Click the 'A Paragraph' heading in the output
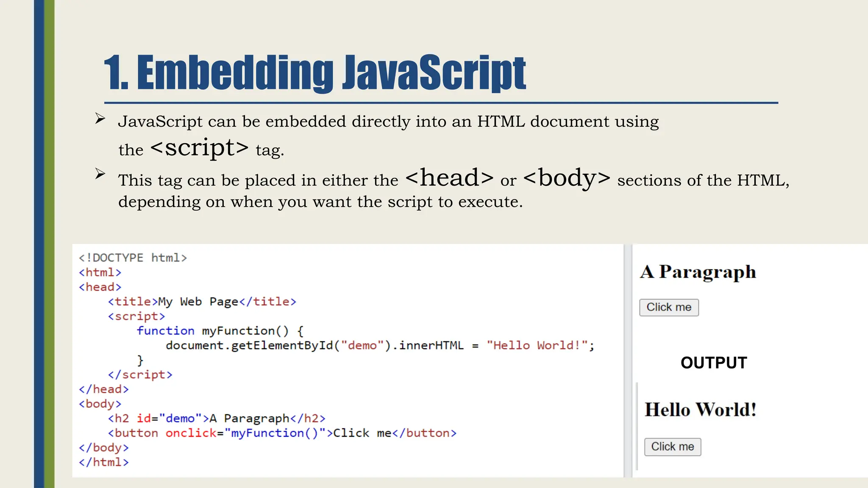Screen dimensions: 868x488 [698, 272]
